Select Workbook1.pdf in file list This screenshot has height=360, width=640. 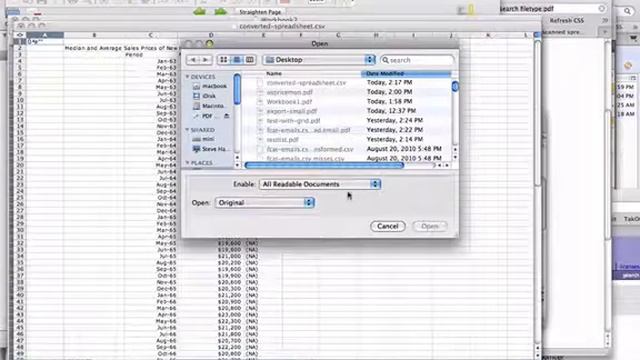click(x=289, y=102)
